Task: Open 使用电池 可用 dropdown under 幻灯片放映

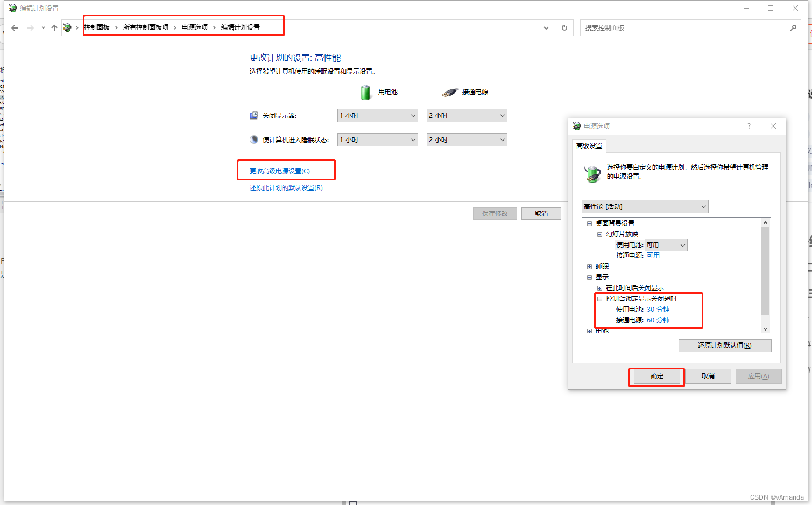Action: [x=666, y=245]
